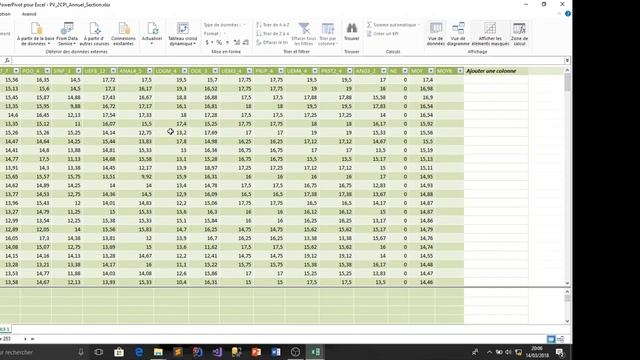Open the Avancé ribbon tab
This screenshot has width=640, height=360.
[29, 14]
